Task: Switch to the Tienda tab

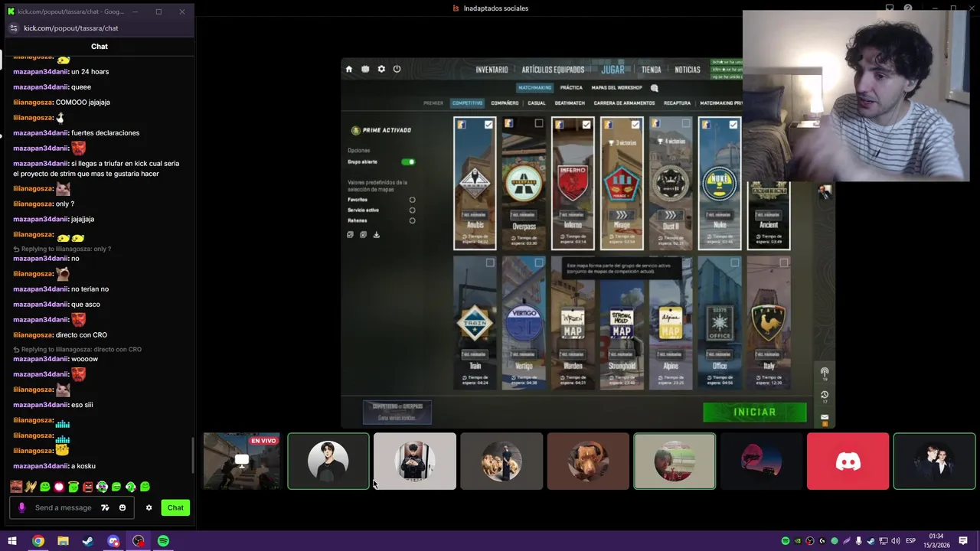Action: tap(651, 70)
